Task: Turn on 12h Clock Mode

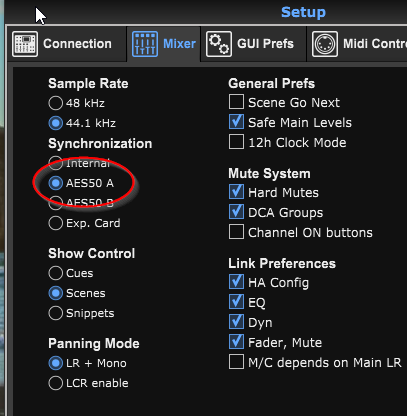Action: (236, 142)
